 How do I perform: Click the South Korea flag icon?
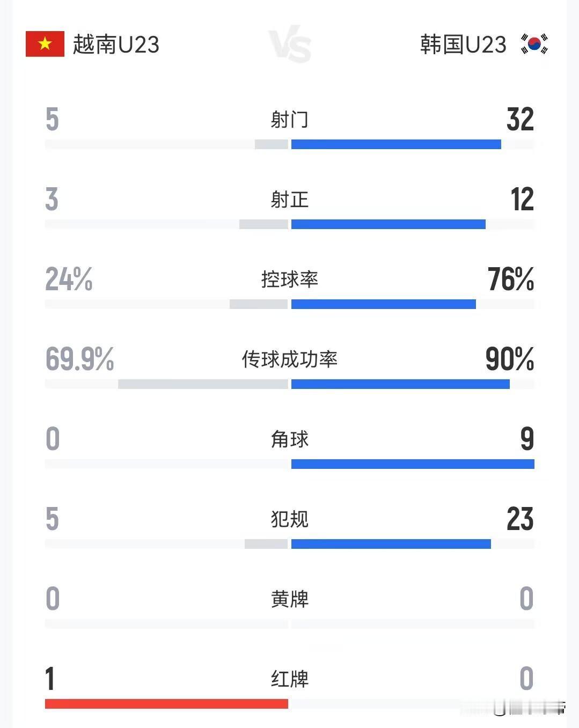[534, 44]
